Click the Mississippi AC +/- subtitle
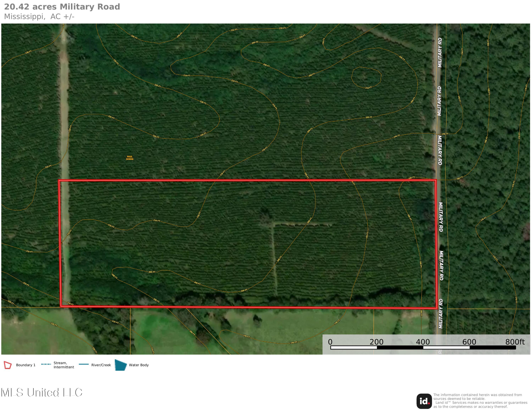The image size is (532, 411). (39, 16)
